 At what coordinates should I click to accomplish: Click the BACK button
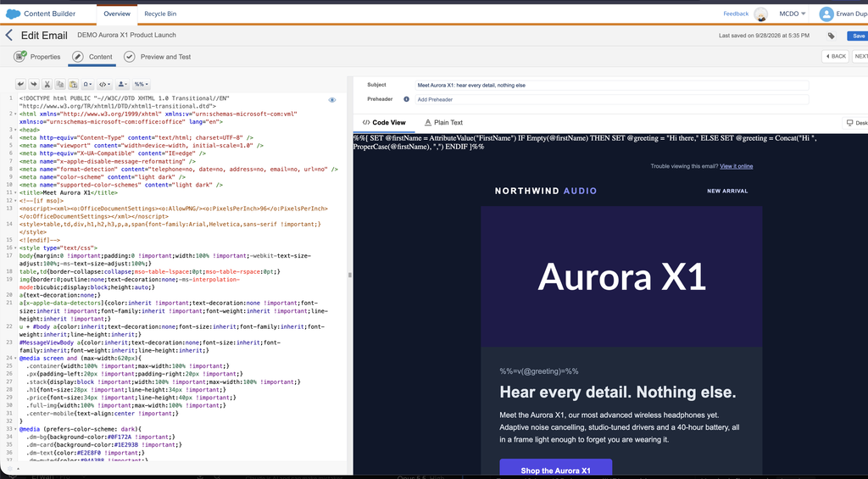coord(835,57)
